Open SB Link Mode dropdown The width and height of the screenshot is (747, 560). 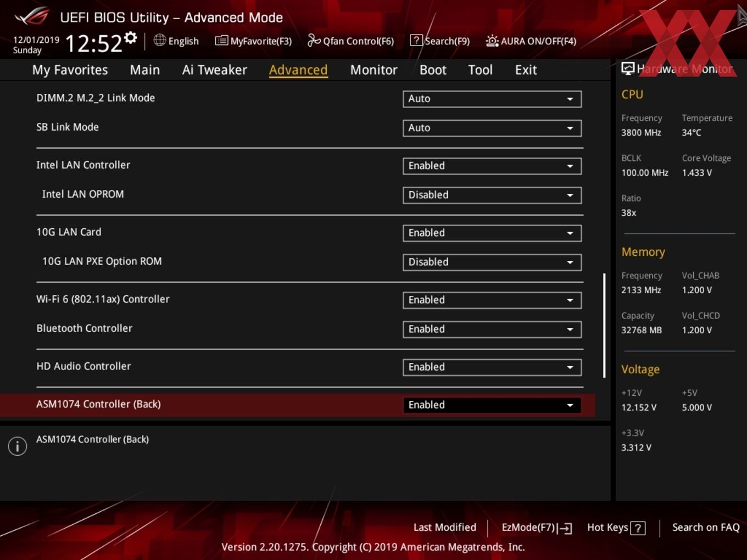(x=492, y=128)
